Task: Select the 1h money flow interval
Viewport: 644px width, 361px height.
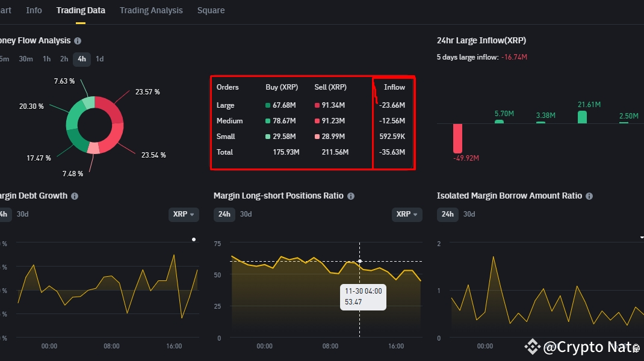Action: point(47,59)
